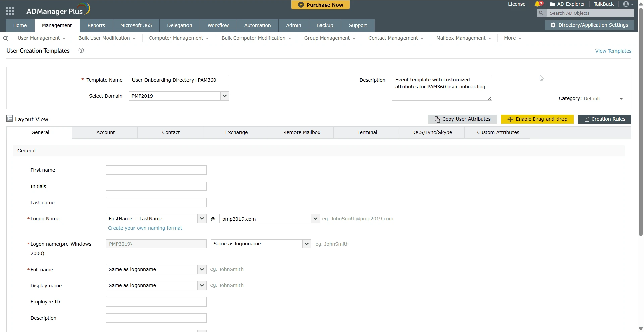Click Create your own naming format

[x=145, y=228]
